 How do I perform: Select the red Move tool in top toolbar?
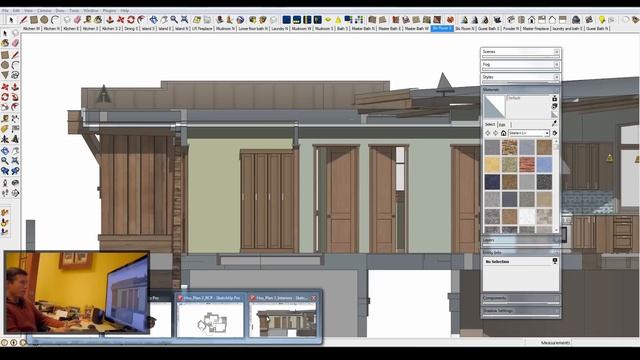(121, 20)
